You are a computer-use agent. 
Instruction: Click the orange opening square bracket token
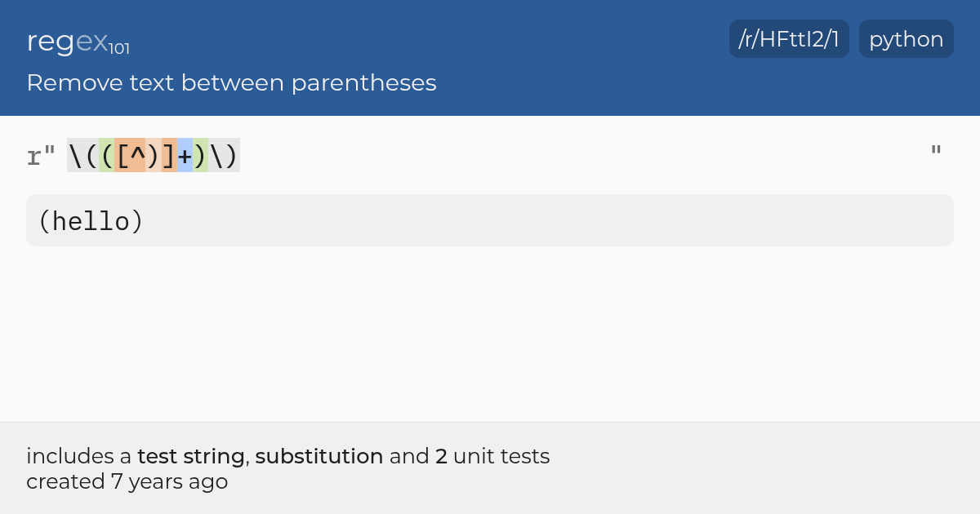(122, 155)
